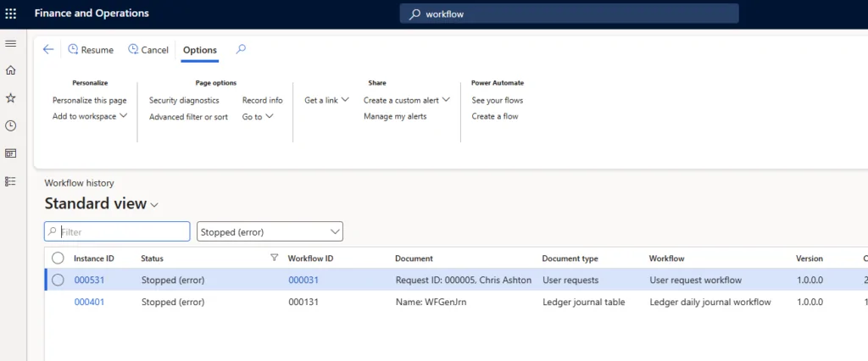Expand Add to workspace dropdown
The image size is (868, 361).
click(x=90, y=116)
